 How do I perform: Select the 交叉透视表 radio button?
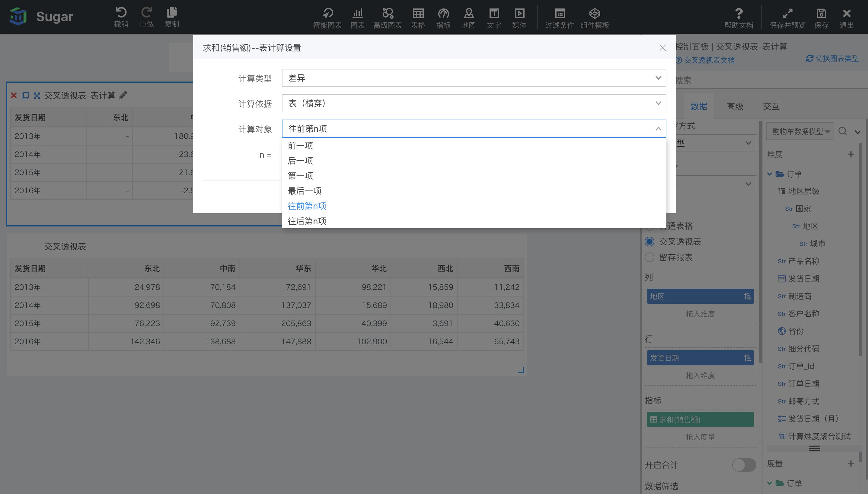tap(649, 242)
